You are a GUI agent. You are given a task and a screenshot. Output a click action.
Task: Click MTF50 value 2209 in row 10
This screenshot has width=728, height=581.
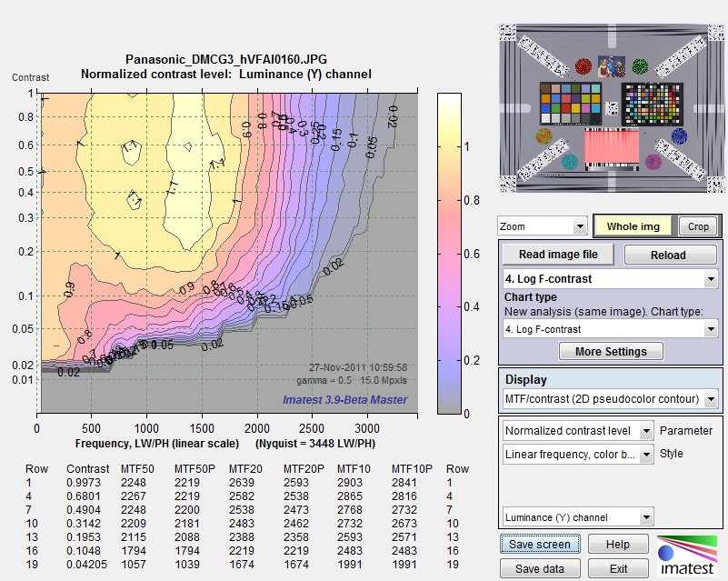pos(134,524)
